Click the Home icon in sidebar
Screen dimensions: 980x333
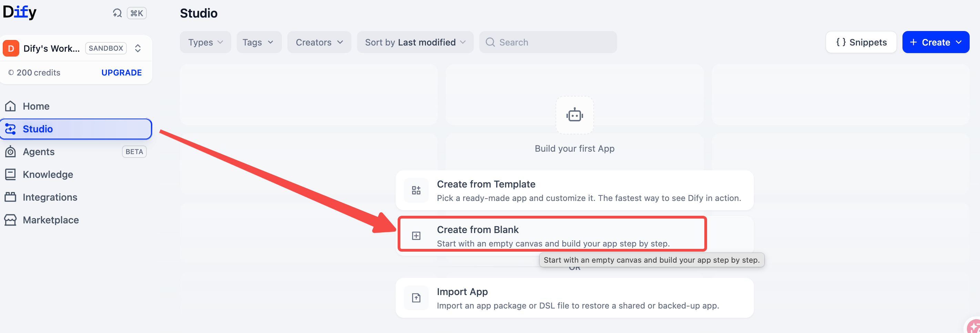click(x=10, y=106)
